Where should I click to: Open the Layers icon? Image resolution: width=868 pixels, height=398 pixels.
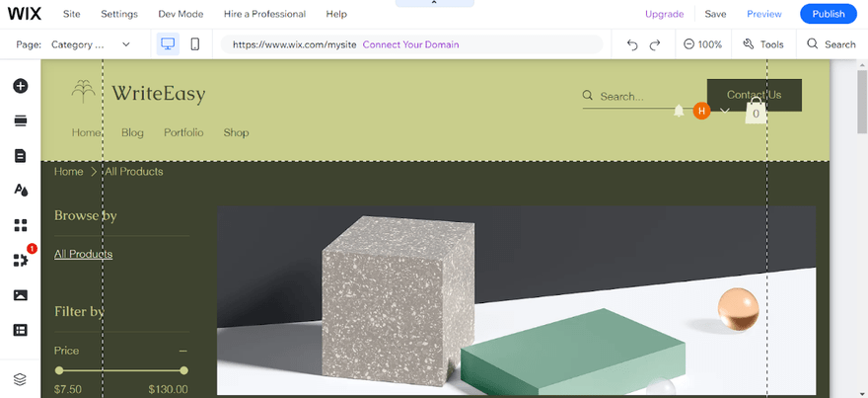pos(20,379)
